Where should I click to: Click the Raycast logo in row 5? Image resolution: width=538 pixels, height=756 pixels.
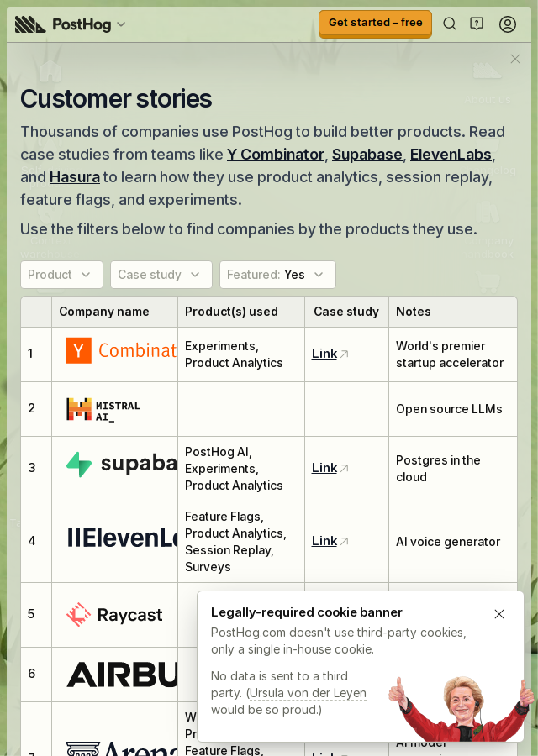point(114,615)
